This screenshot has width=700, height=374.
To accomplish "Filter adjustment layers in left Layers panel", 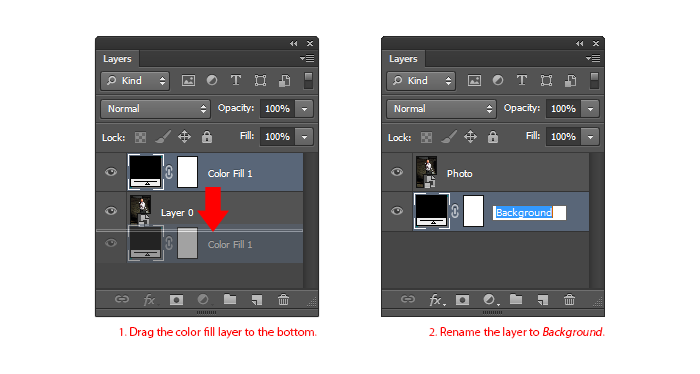I will click(x=212, y=80).
